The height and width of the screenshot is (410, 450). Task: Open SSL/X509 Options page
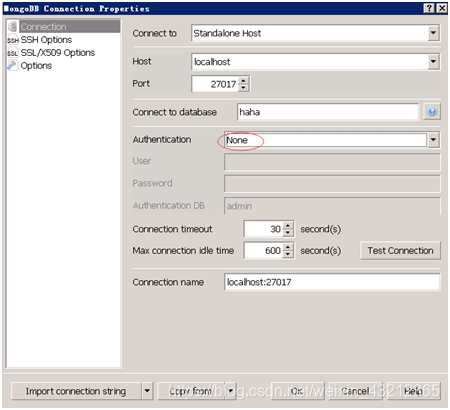(58, 53)
